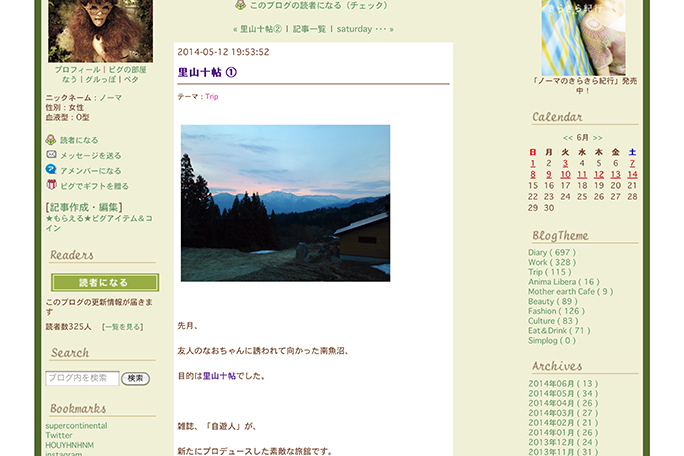
Task: Open supercontinental bookmark
Action: click(76, 425)
